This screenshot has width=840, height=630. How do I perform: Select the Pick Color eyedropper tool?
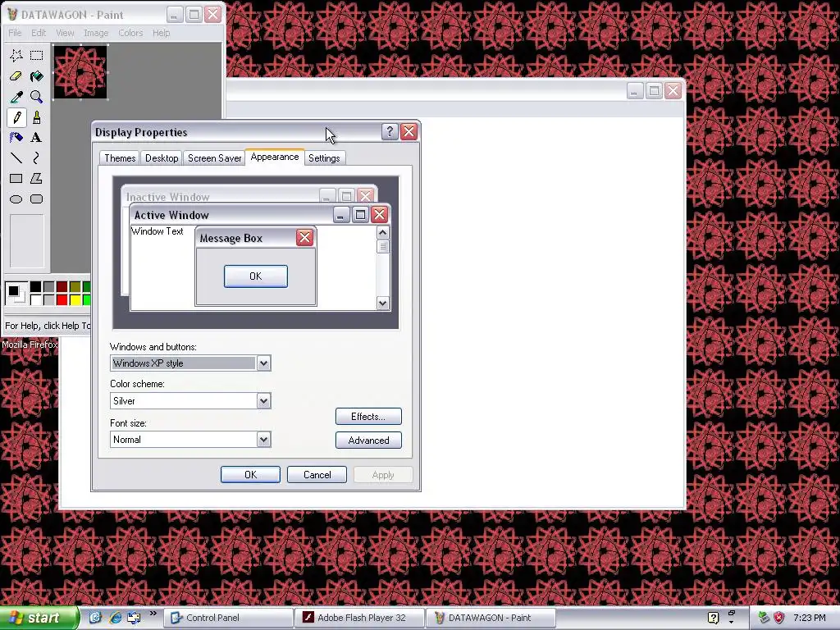pyautogui.click(x=16, y=97)
